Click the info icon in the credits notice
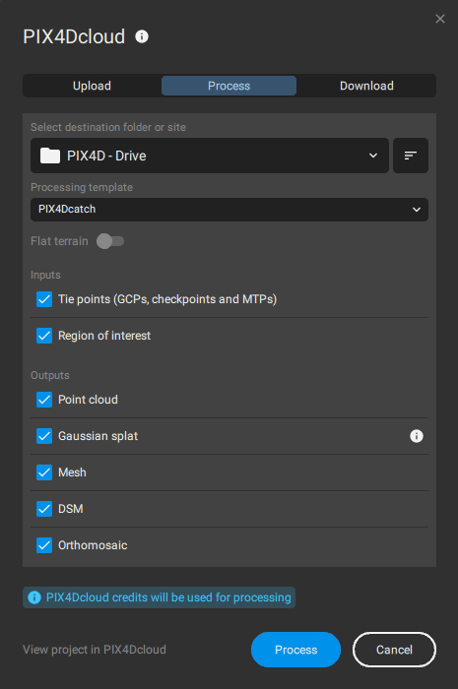 [34, 598]
